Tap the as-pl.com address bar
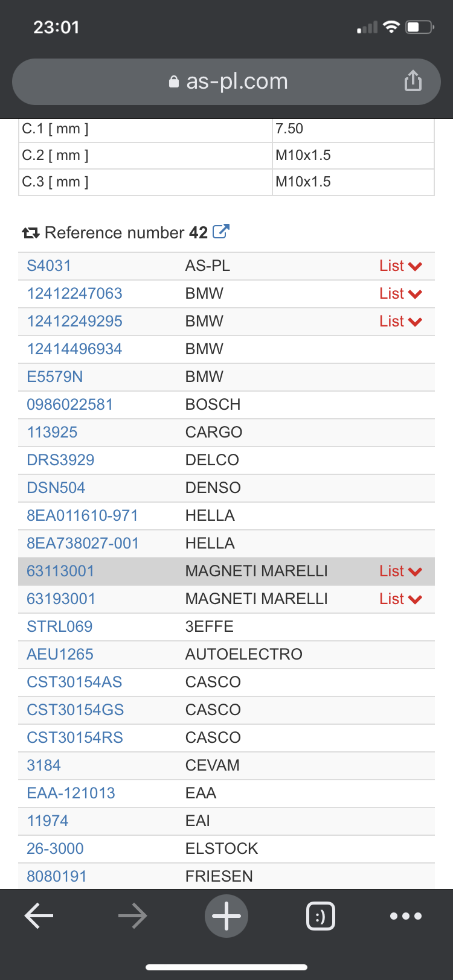Viewport: 453px width, 980px height. point(236,81)
